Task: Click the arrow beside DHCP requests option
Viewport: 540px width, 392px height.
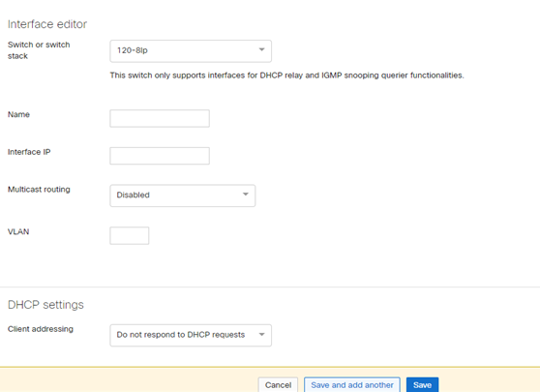Action: click(261, 335)
